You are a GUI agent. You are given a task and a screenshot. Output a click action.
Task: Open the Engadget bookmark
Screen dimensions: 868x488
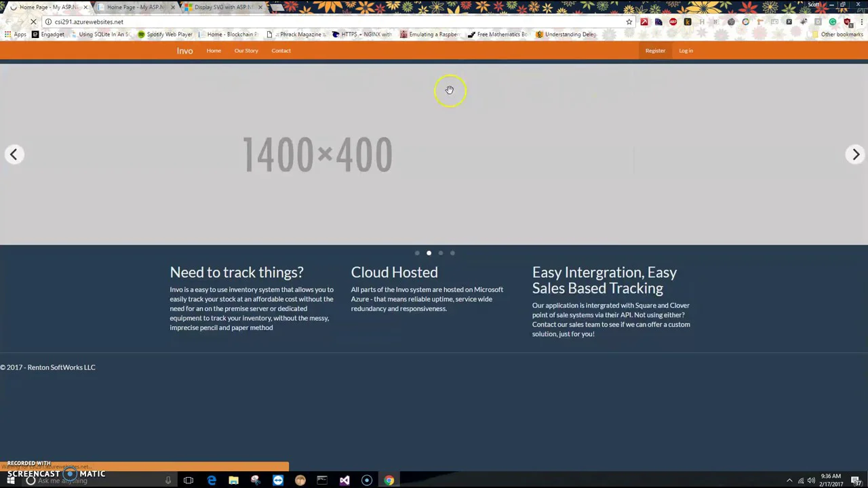[x=48, y=35]
